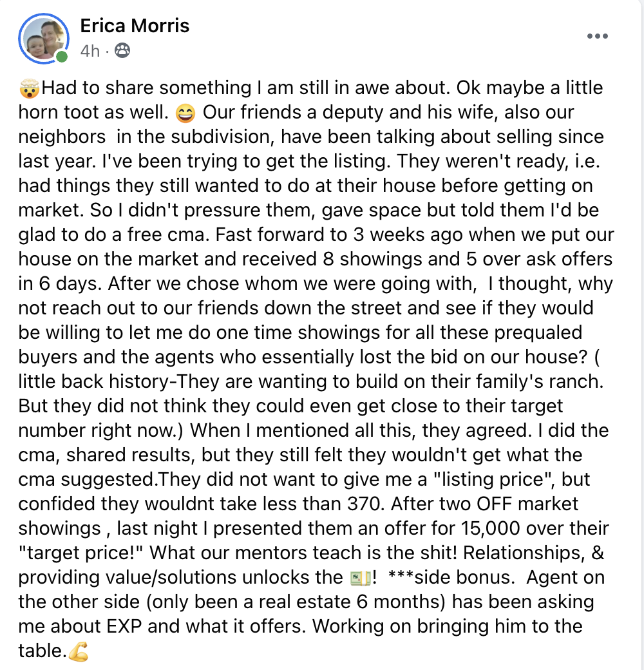Click the exploding head emoji starting the post

coord(29,88)
